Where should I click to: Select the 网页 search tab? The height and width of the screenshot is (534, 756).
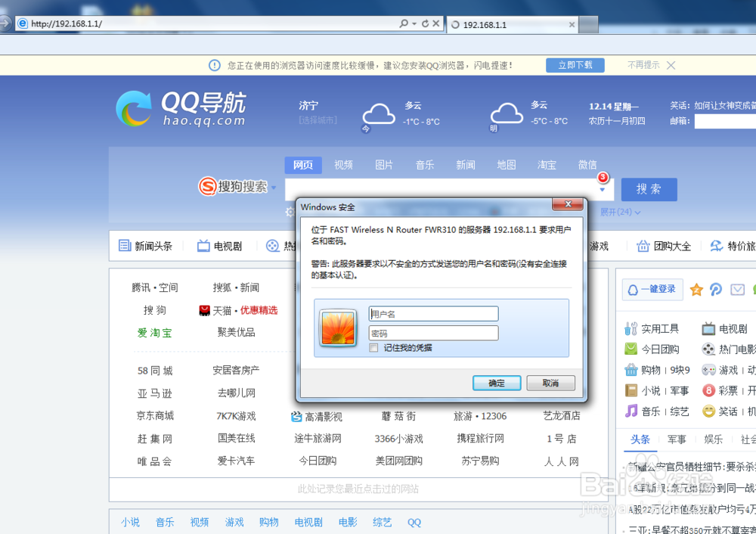(x=303, y=165)
